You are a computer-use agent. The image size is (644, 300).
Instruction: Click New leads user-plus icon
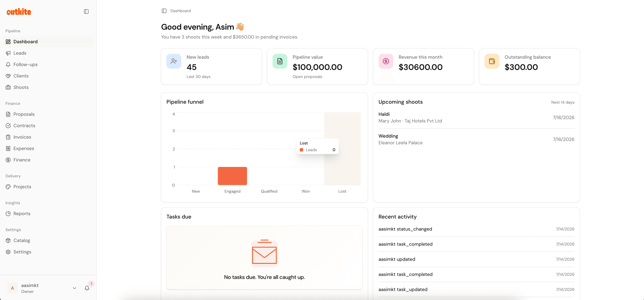174,61
